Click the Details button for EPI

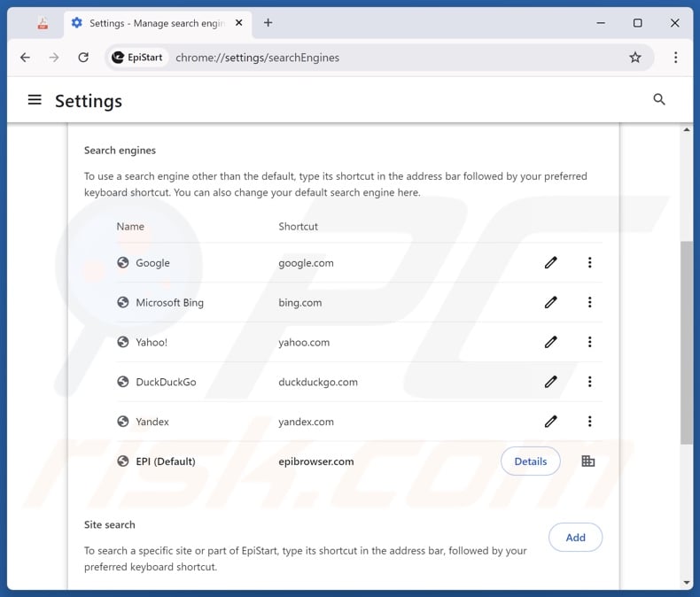tap(531, 461)
